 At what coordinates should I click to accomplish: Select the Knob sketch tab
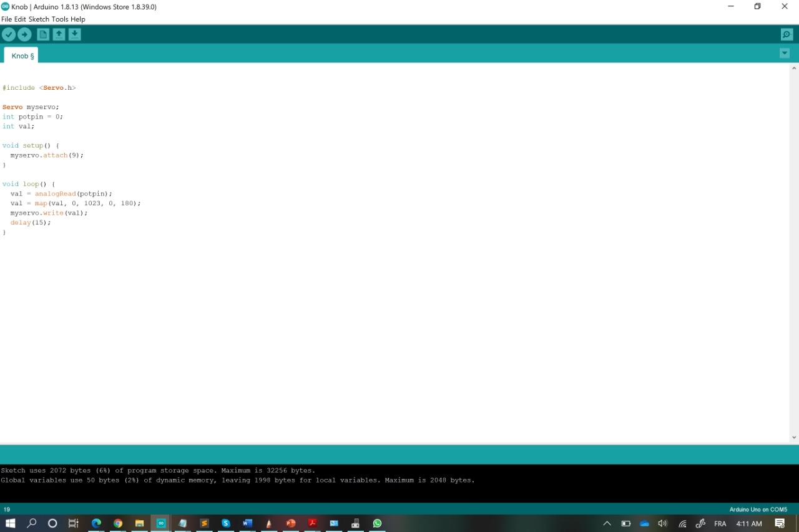click(x=21, y=56)
